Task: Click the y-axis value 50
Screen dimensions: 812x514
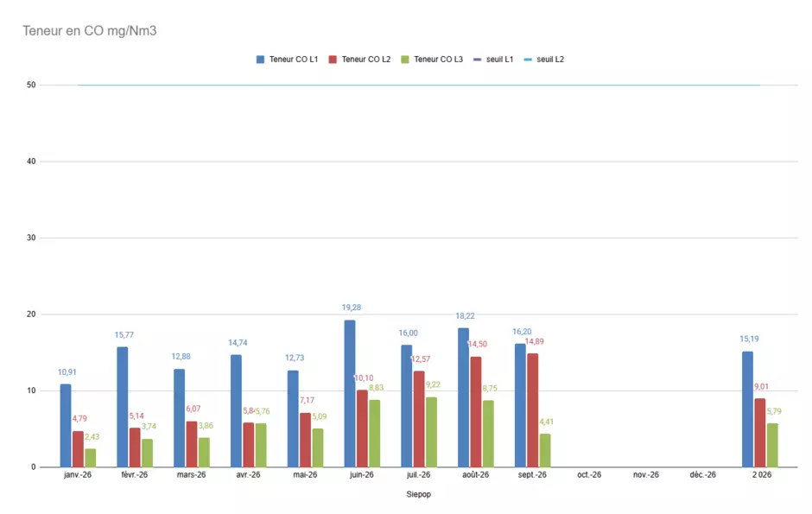Action: pyautogui.click(x=31, y=85)
